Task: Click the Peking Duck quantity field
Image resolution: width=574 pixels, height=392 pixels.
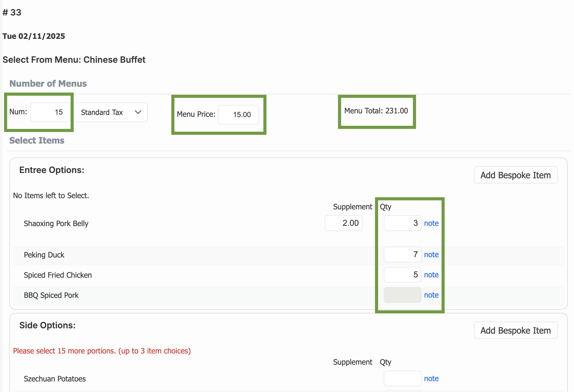Action: (x=402, y=255)
